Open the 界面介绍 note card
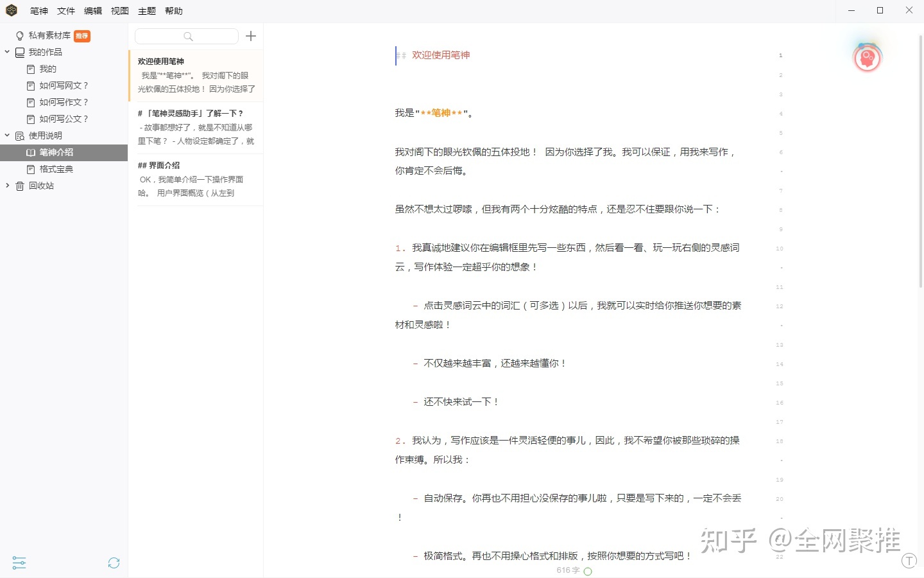 point(196,180)
